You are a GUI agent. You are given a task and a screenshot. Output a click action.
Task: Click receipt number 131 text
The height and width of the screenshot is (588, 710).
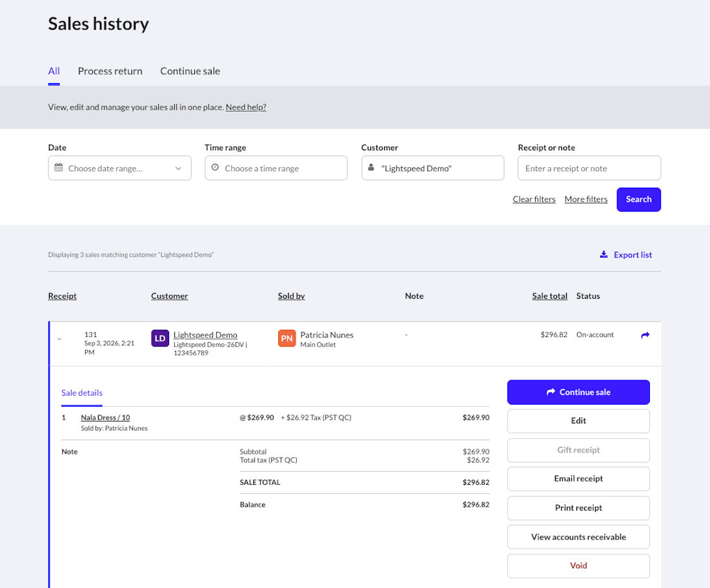(90, 334)
